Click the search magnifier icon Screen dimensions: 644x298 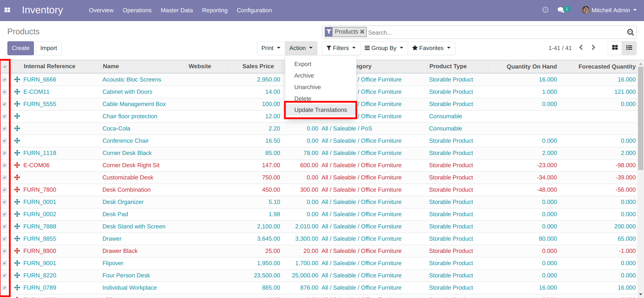tap(630, 33)
